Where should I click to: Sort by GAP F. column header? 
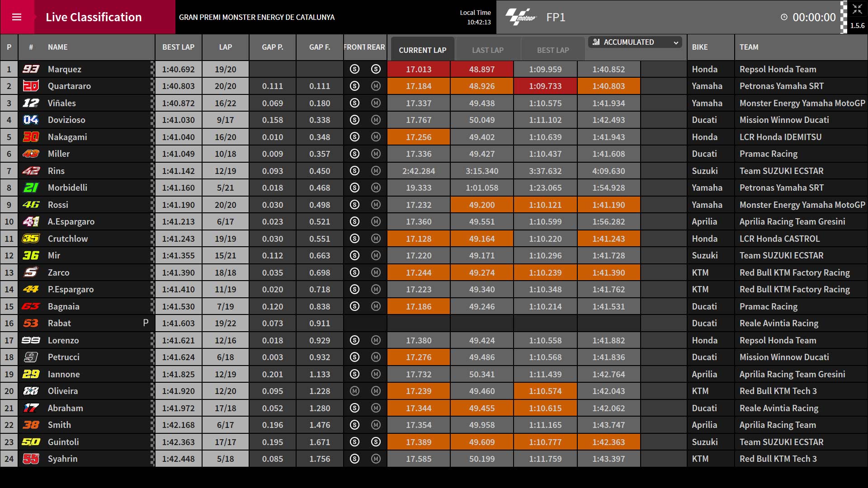coord(320,47)
